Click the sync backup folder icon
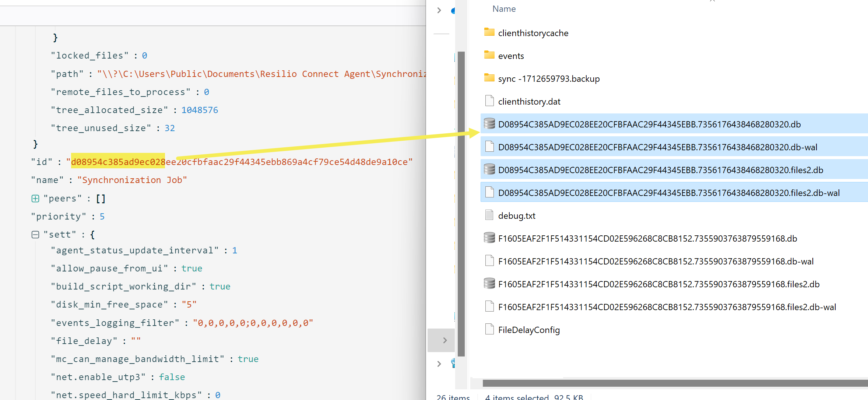 point(489,78)
